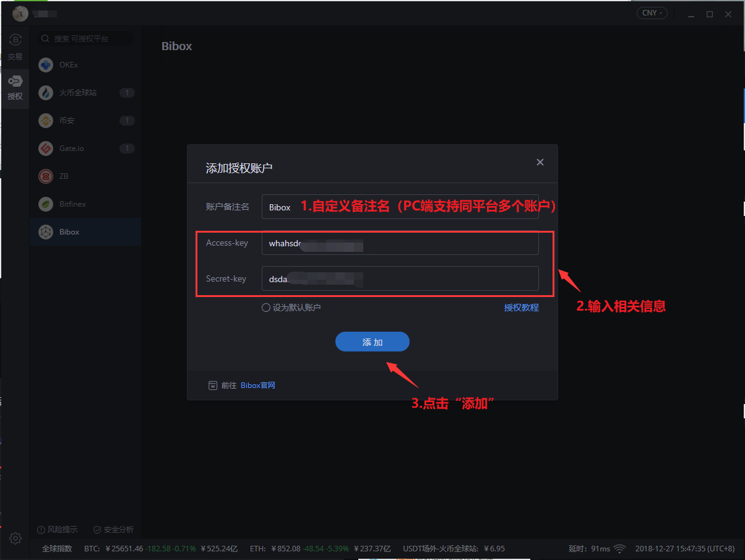Focus the 账户备注名 input field
The image size is (745, 560).
tap(400, 207)
